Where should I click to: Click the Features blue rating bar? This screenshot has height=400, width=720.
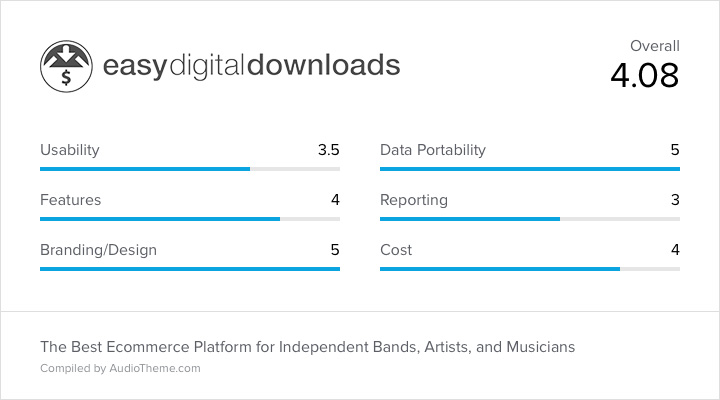pyautogui.click(x=190, y=219)
